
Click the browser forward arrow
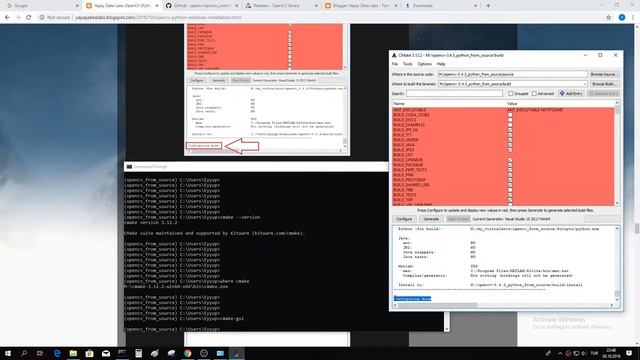pos(18,18)
